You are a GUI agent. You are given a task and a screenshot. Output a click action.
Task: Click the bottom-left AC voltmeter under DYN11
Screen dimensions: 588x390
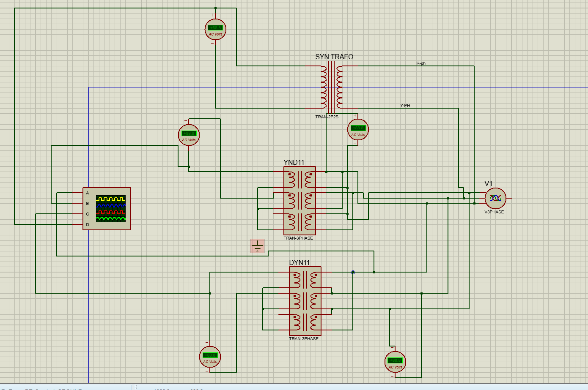click(210, 357)
